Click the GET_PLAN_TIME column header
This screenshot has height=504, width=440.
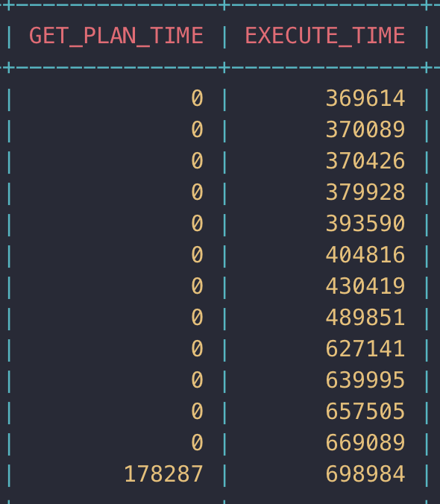pos(116,36)
